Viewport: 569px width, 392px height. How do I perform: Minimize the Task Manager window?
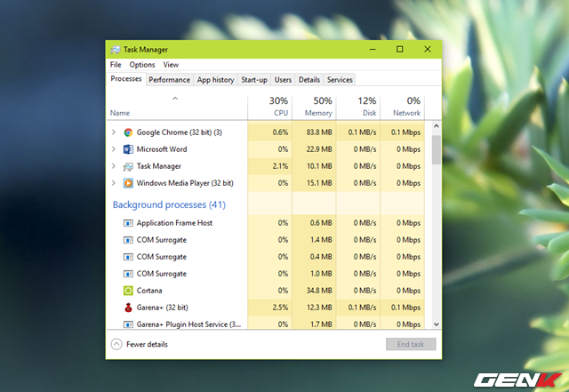pos(373,50)
